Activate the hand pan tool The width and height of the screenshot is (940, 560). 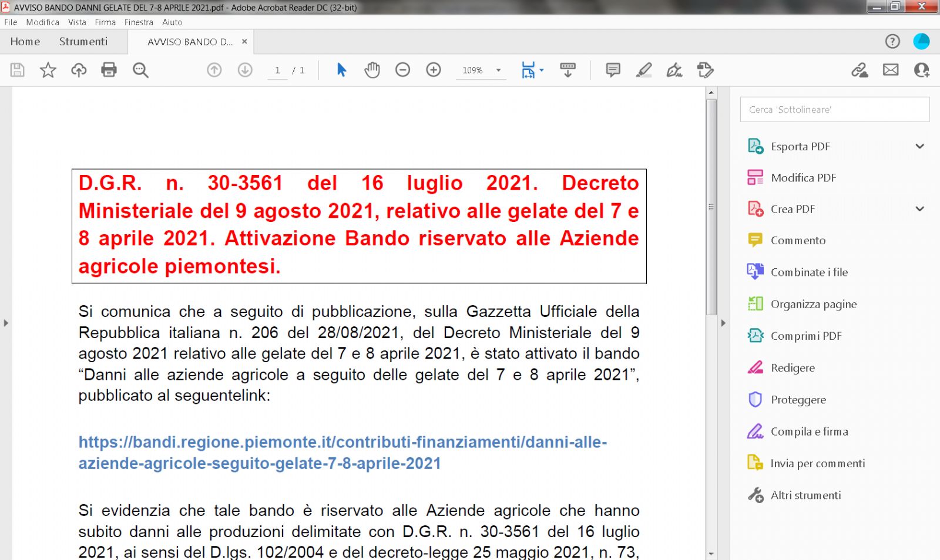click(x=372, y=70)
